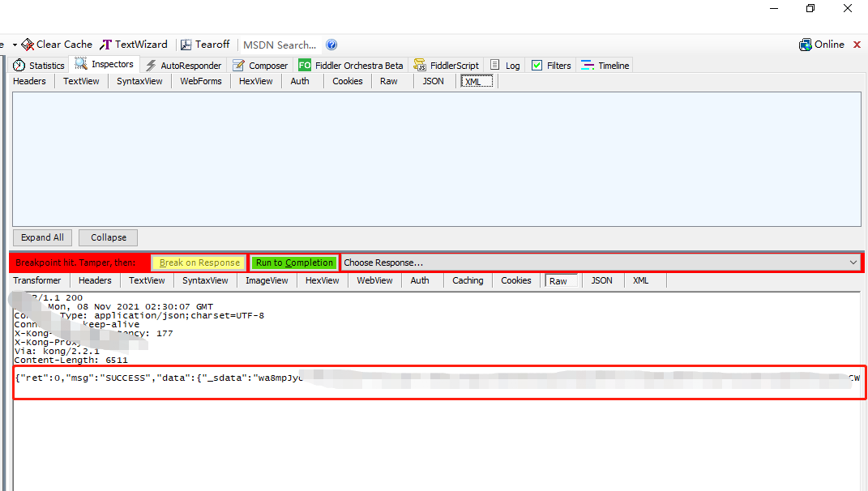Open the Statistics tab
Screen dimensions: 868x491
point(39,66)
